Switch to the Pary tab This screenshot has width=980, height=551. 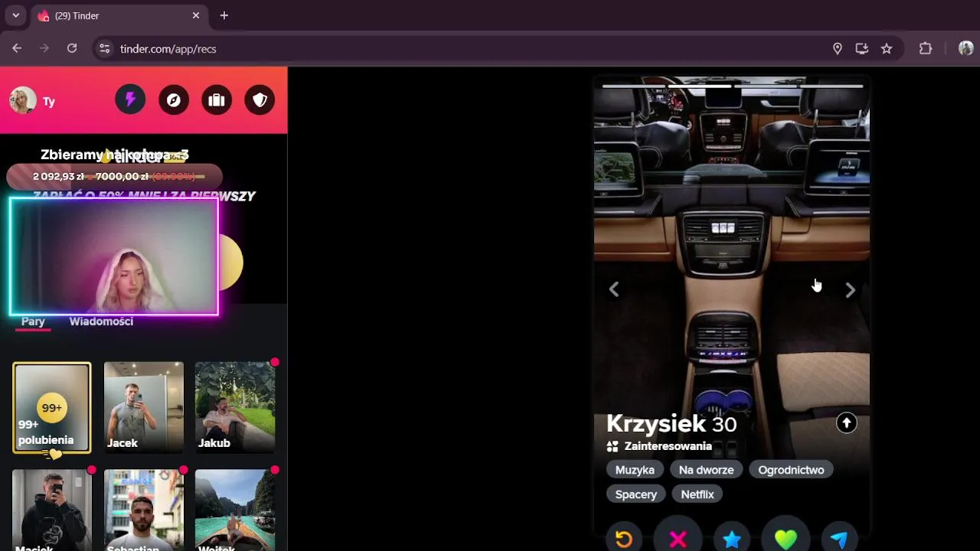coord(33,321)
